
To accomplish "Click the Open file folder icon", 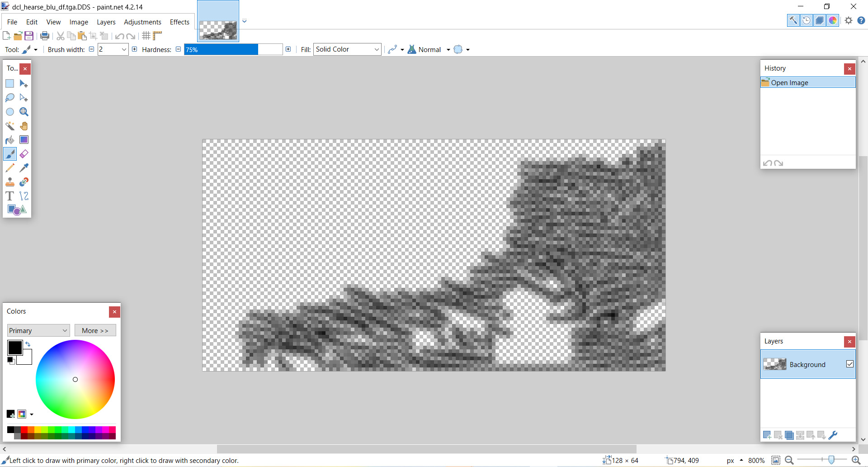I will click(18, 36).
